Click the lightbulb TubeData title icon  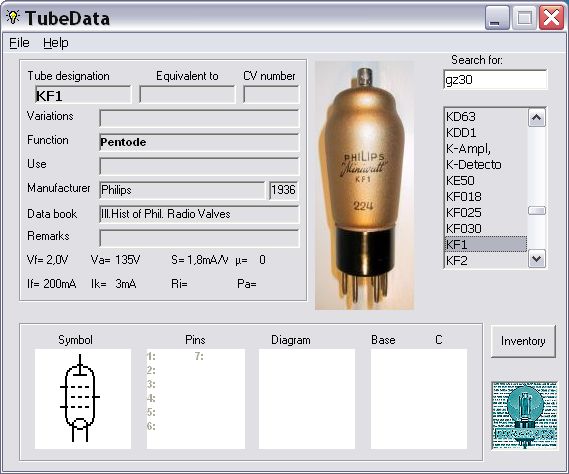click(x=13, y=17)
